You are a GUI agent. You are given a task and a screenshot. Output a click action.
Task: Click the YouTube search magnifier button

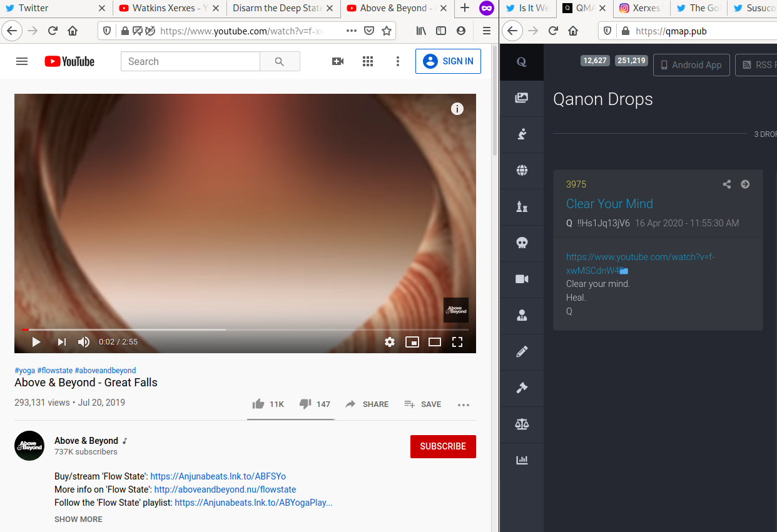[x=280, y=61]
